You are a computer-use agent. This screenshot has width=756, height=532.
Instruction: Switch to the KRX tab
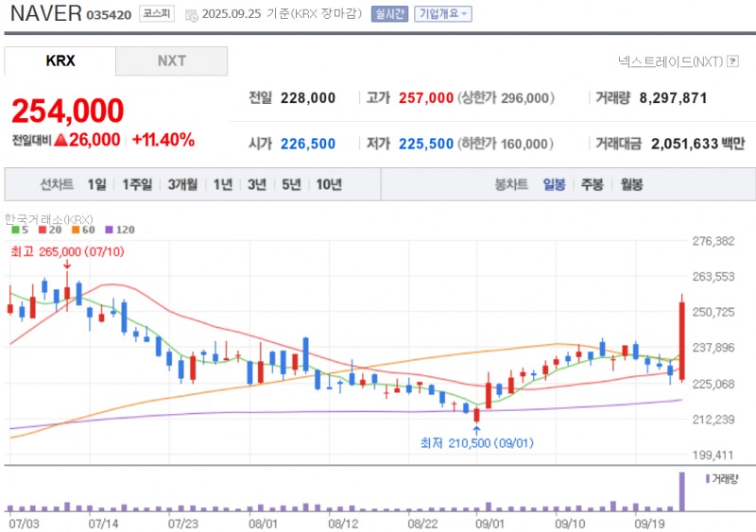tap(60, 60)
